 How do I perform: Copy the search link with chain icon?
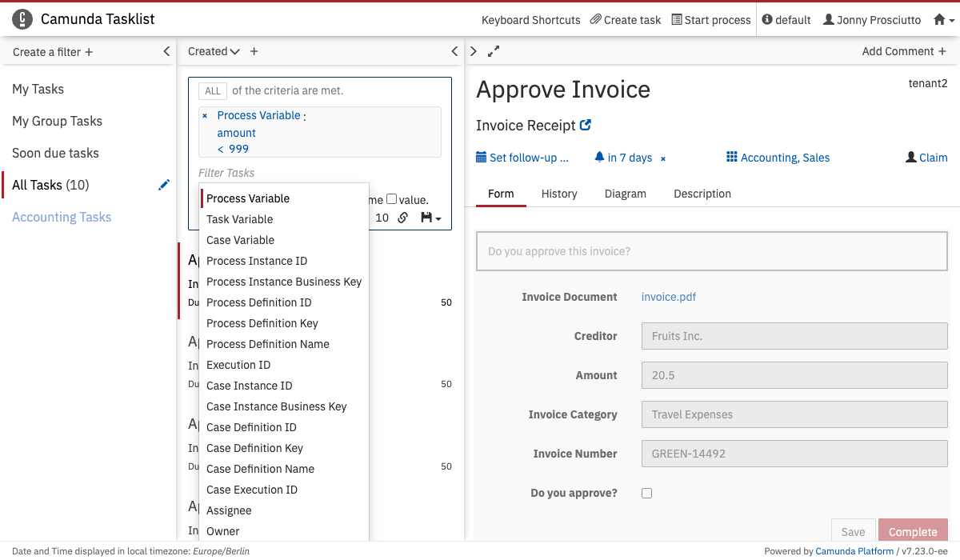pyautogui.click(x=403, y=218)
